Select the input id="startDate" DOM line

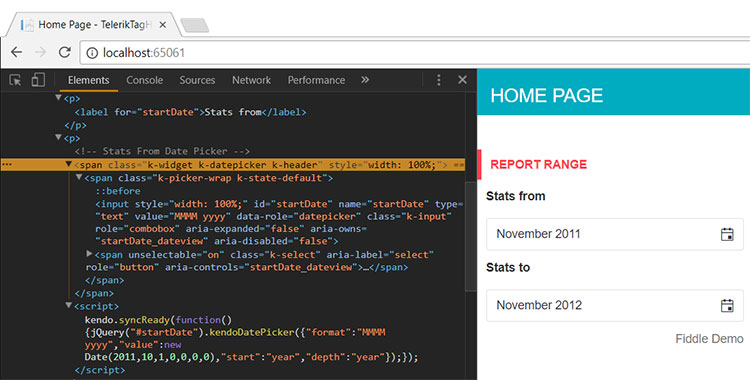pyautogui.click(x=279, y=223)
